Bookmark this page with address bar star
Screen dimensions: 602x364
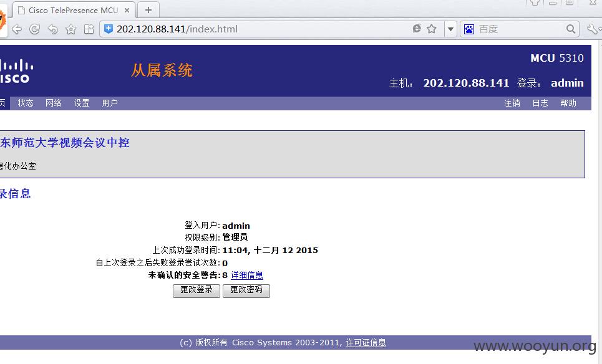(x=432, y=29)
